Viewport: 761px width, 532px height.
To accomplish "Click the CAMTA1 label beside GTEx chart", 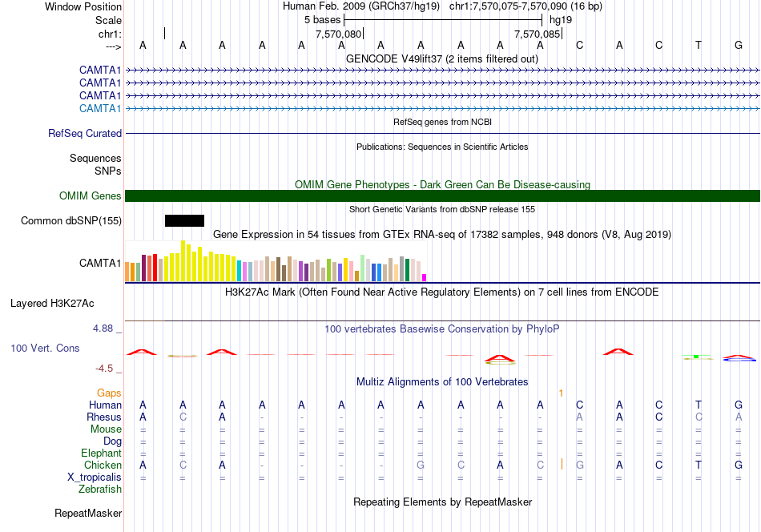I will [x=100, y=263].
